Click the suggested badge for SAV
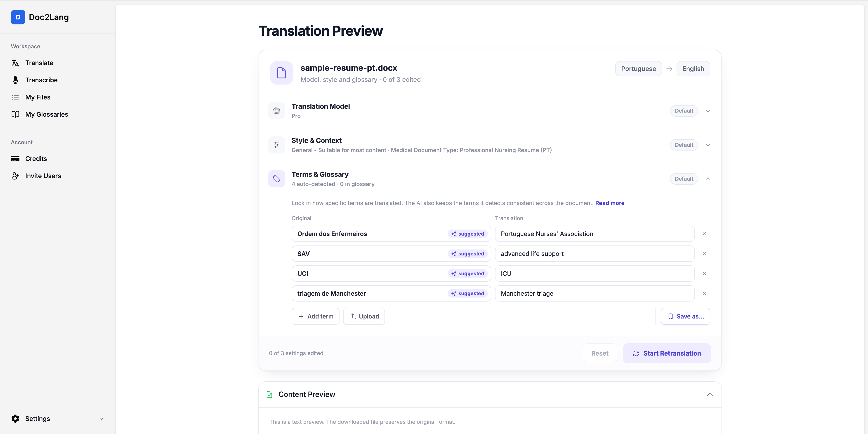This screenshot has width=868, height=434. (x=467, y=254)
